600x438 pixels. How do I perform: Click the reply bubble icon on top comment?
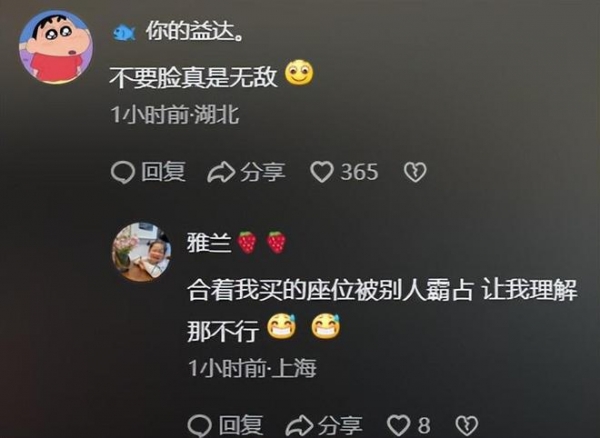pos(122,172)
